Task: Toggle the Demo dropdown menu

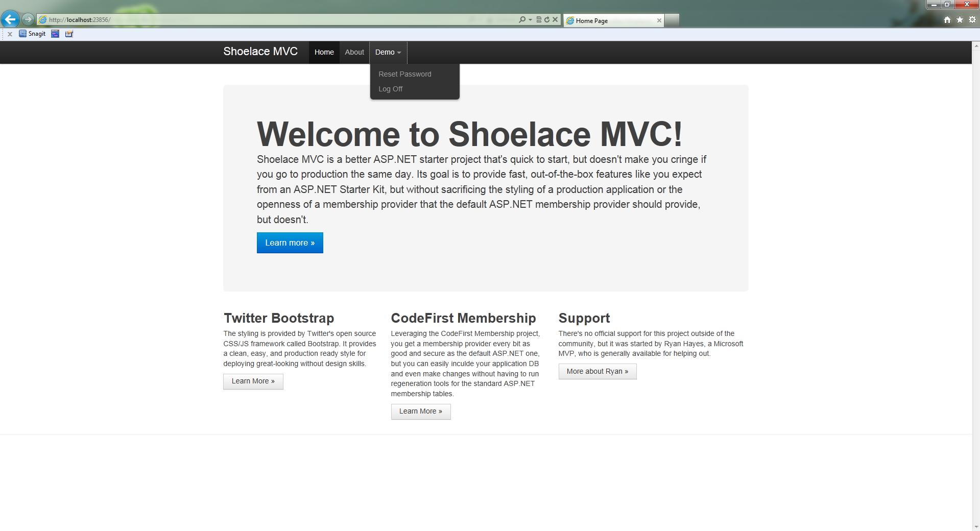Action: coord(388,52)
